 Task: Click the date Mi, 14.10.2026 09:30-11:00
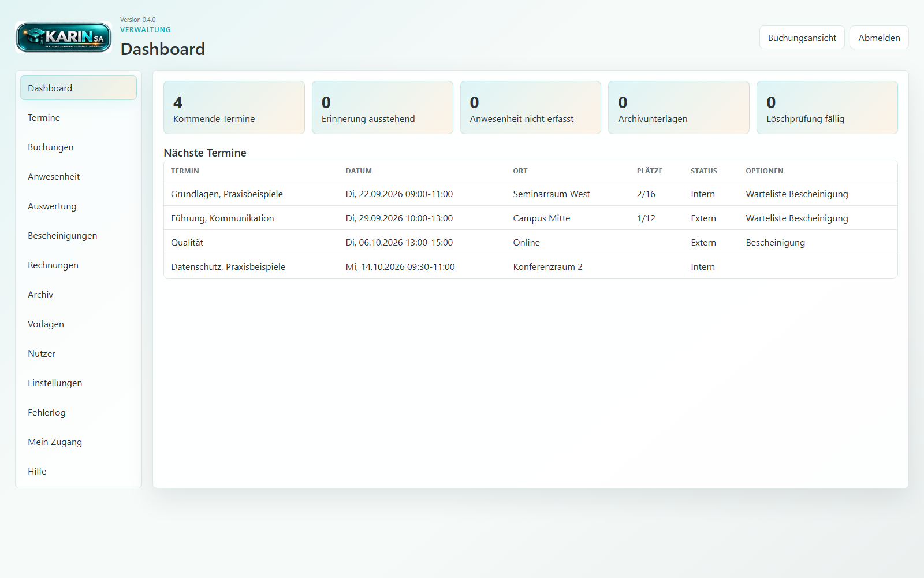400,267
